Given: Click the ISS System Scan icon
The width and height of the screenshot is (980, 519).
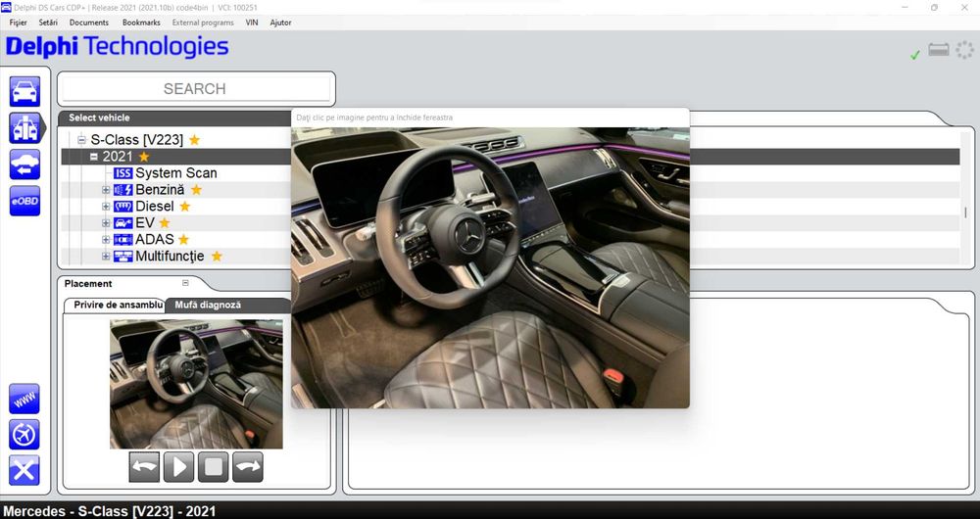Looking at the screenshot, I should pos(123,173).
